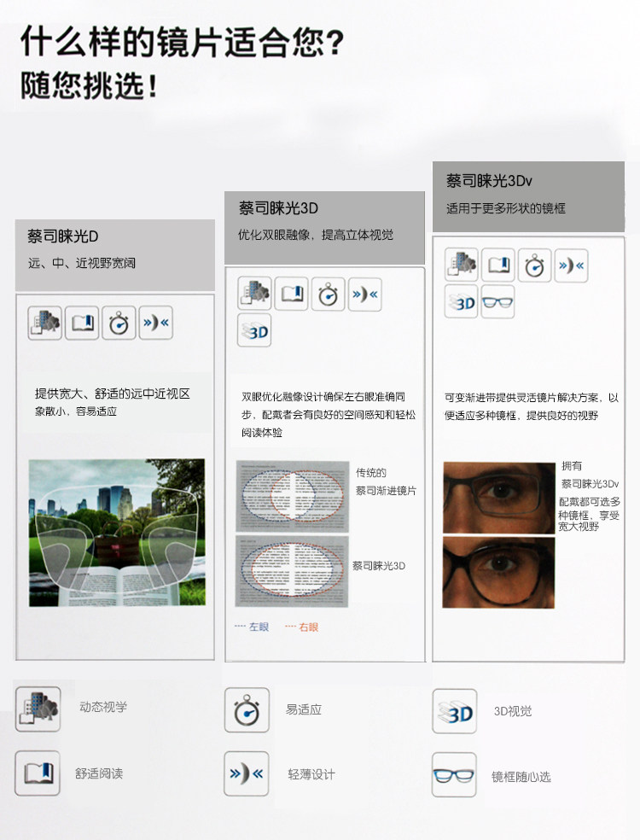This screenshot has width=640, height=840.
Task: Click dynamic vision icon in 蔡司睐光3D card
Action: pos(254,294)
